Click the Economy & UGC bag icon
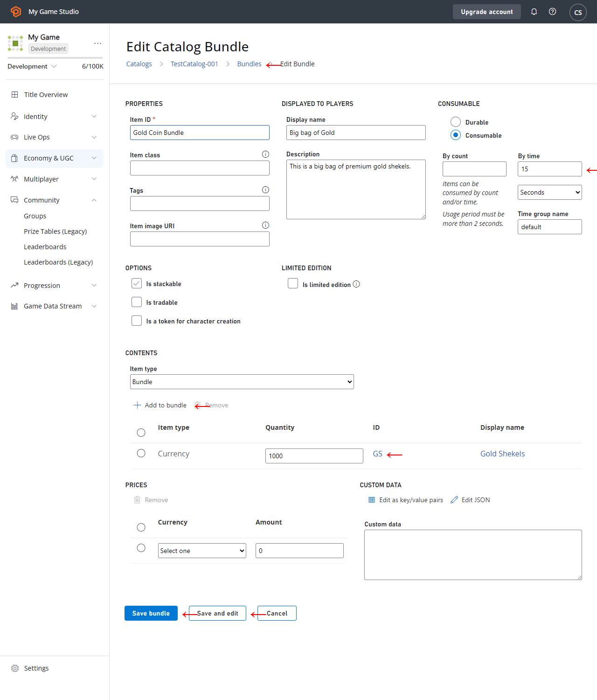597x700 pixels. (14, 158)
